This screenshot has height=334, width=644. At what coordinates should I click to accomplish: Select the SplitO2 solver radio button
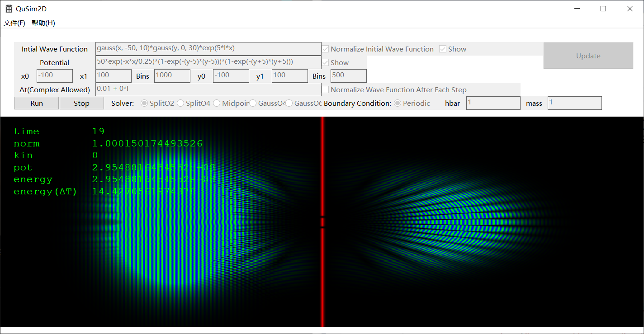pyautogui.click(x=144, y=103)
